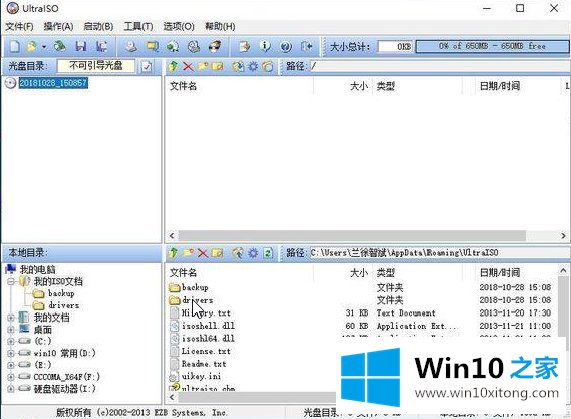Expand the CCCOMA_X64F(F:) drive node
The height and width of the screenshot is (419, 571).
pos(11,377)
